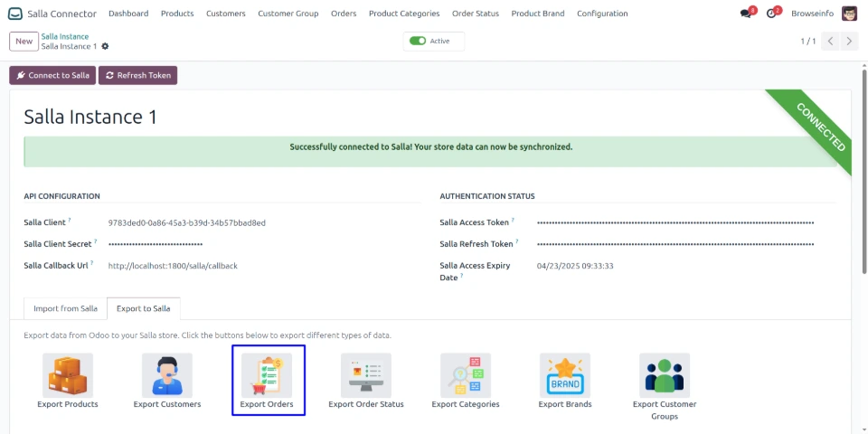Click the Export Order Status icon
This screenshot has height=434, width=868.
[x=366, y=374]
